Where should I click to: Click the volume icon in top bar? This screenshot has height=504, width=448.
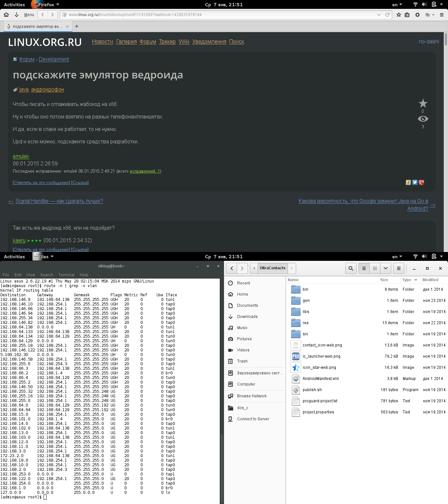(x=424, y=5)
